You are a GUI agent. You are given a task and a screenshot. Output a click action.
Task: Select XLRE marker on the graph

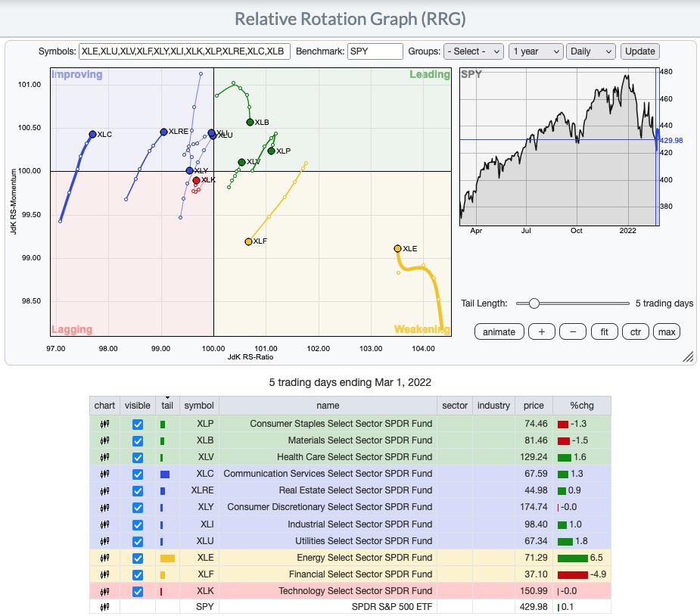163,132
